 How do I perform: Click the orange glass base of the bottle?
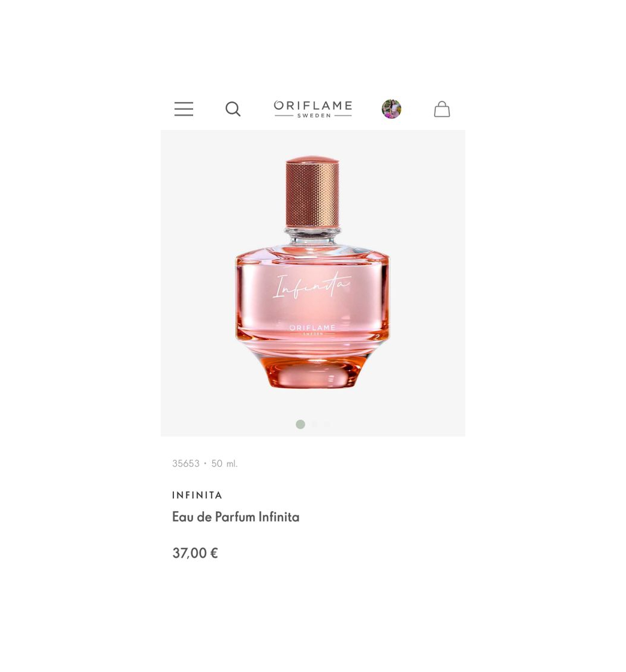(x=313, y=373)
